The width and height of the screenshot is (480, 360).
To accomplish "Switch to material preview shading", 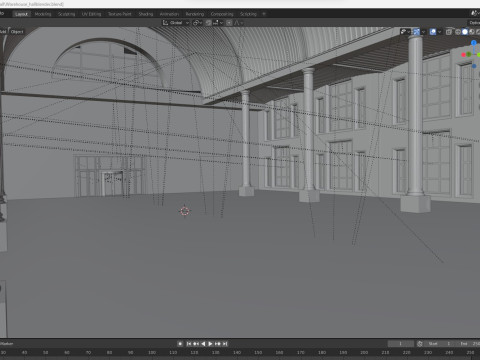I will coord(471,32).
